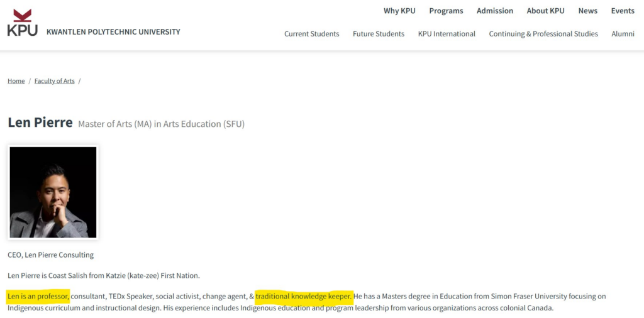Viewport: 644px width, 318px height.
Task: Select Admission in the top navigation
Action: coord(494,11)
